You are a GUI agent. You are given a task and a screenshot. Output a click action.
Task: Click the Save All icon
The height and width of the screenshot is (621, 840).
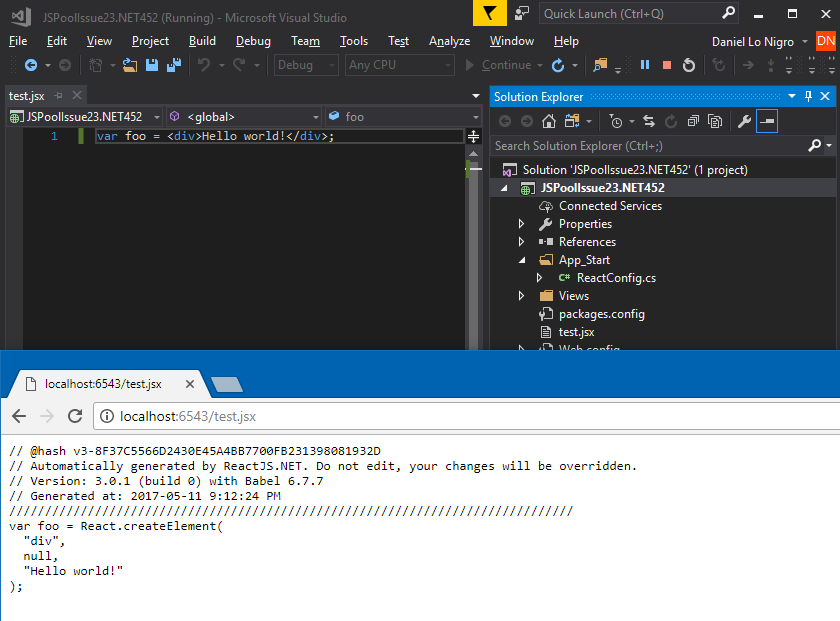pyautogui.click(x=174, y=65)
